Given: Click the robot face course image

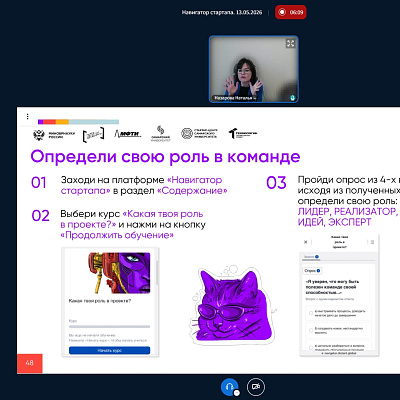Looking at the screenshot, I should click(x=119, y=273).
